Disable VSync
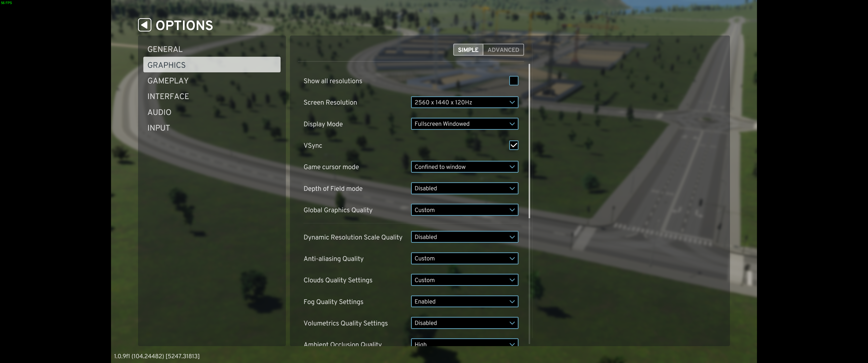This screenshot has height=363, width=868. point(513,145)
